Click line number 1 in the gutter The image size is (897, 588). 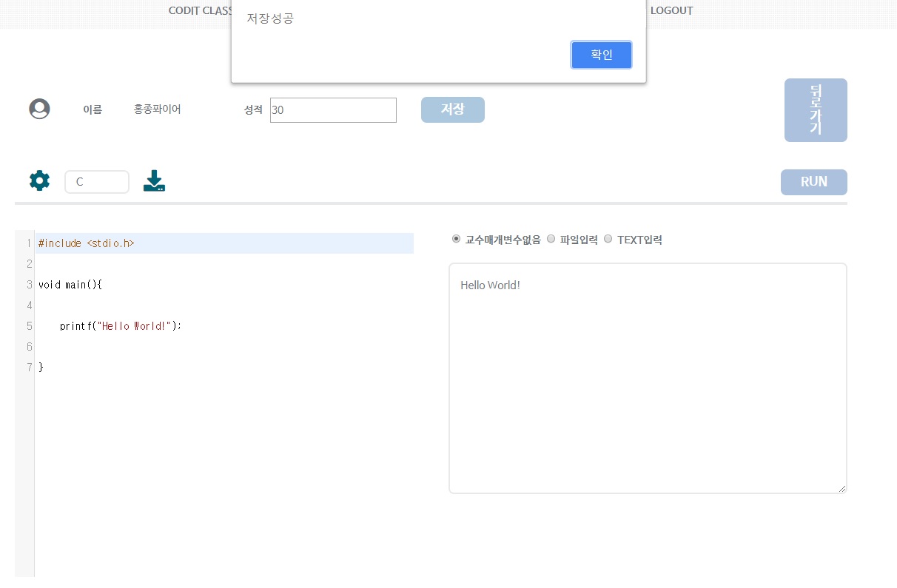[28, 243]
